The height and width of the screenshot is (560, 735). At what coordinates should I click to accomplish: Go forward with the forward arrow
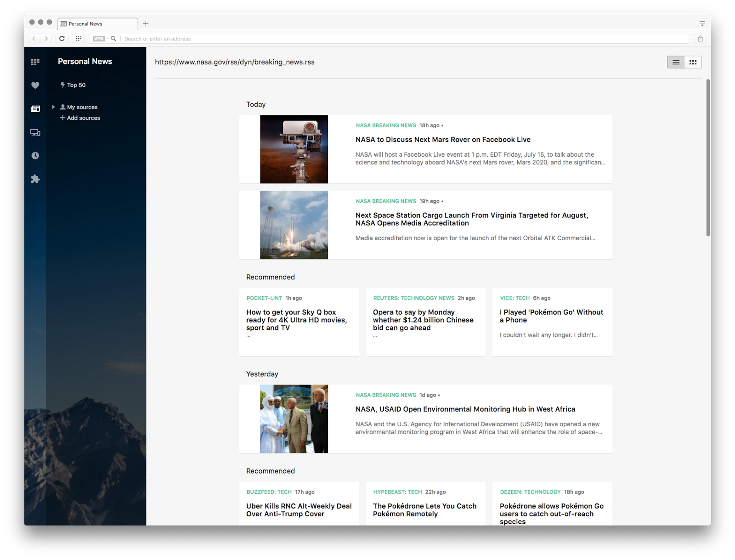click(x=46, y=39)
